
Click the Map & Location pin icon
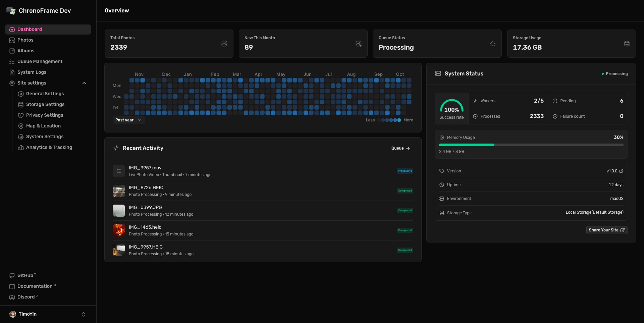21,126
